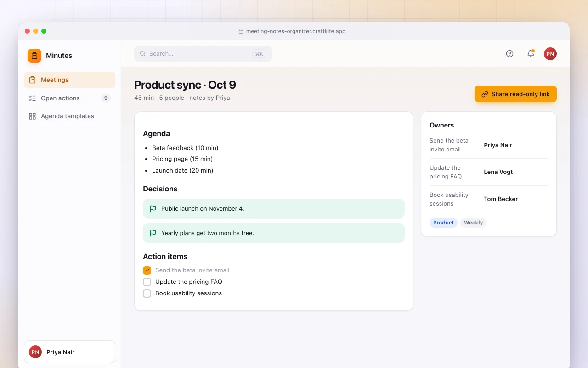Open the Open actions list
The height and width of the screenshot is (368, 588).
coord(69,98)
